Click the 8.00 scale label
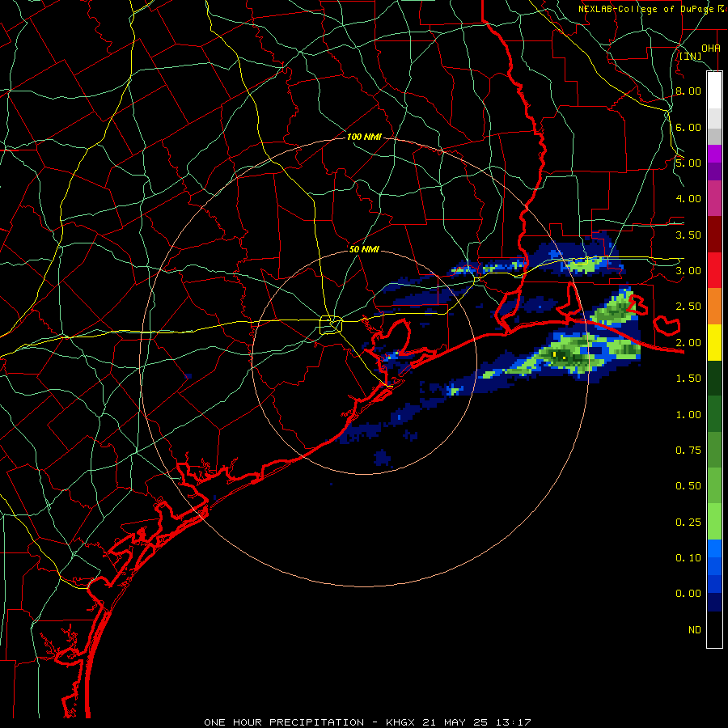The height and width of the screenshot is (728, 728). 688,91
